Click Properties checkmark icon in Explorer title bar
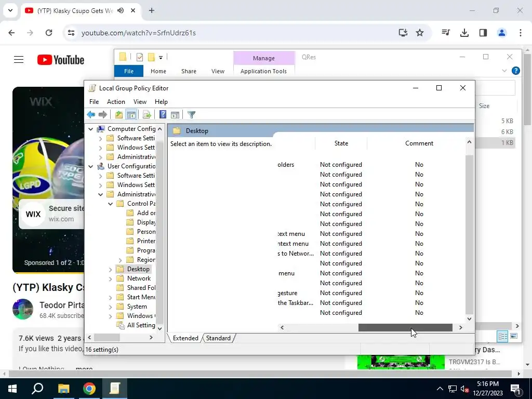This screenshot has height=399, width=532. click(x=139, y=57)
